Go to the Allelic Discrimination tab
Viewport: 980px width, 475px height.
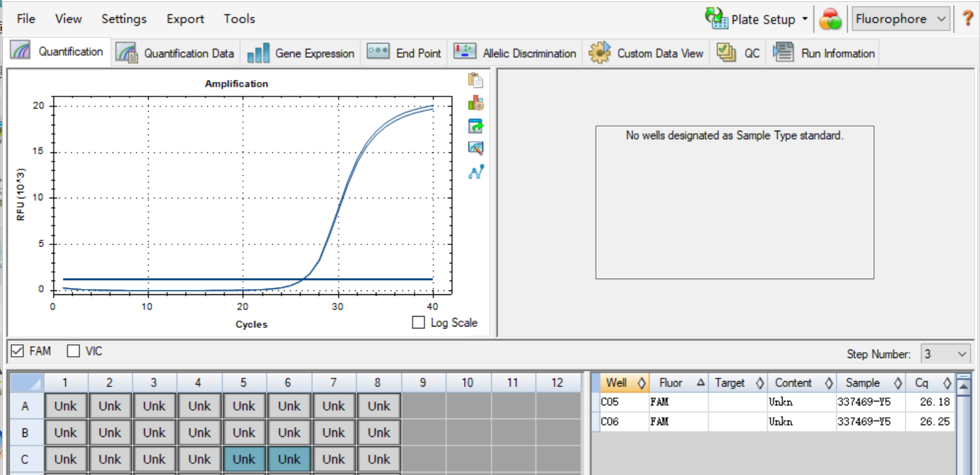(515, 53)
